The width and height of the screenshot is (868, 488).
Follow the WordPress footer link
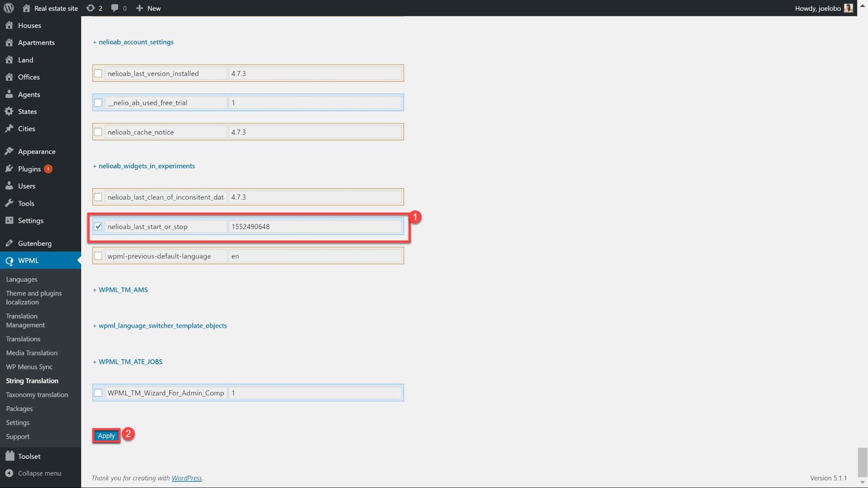[187, 478]
